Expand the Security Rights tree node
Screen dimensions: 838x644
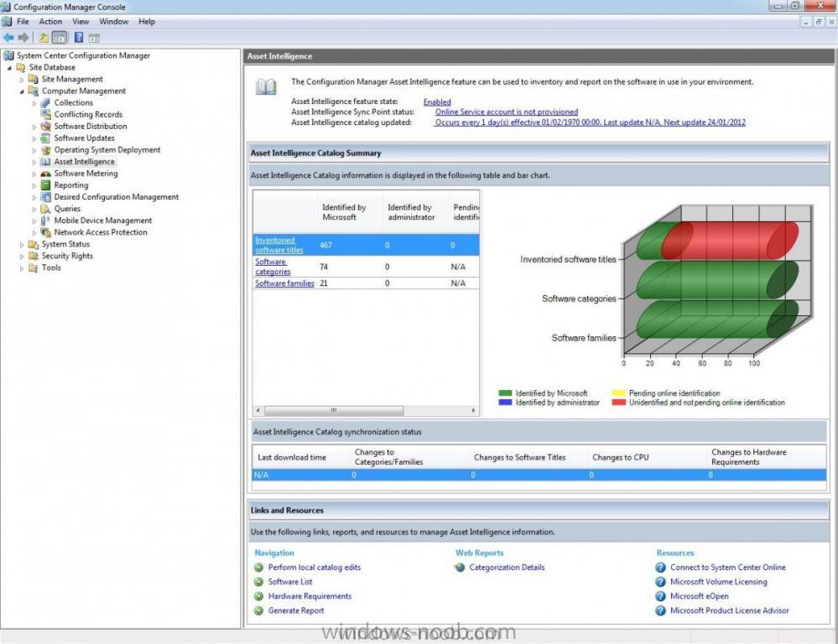point(22,257)
